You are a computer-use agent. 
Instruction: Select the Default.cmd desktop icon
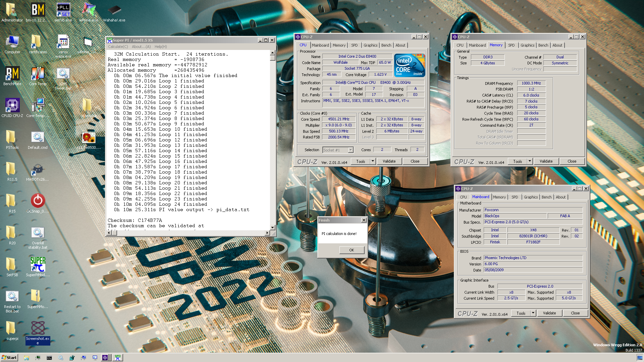coord(38,140)
